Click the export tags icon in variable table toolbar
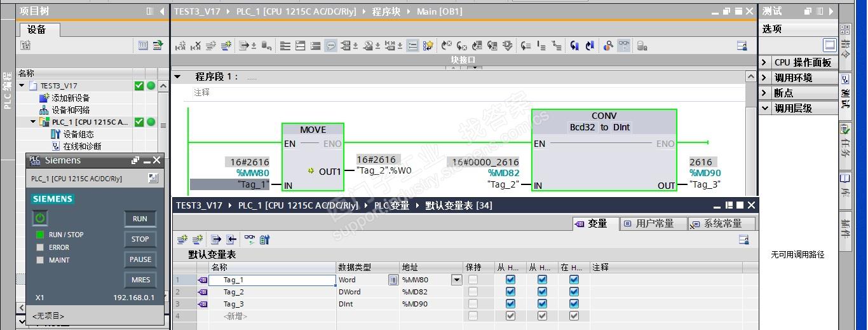The width and height of the screenshot is (868, 330). pos(215,240)
